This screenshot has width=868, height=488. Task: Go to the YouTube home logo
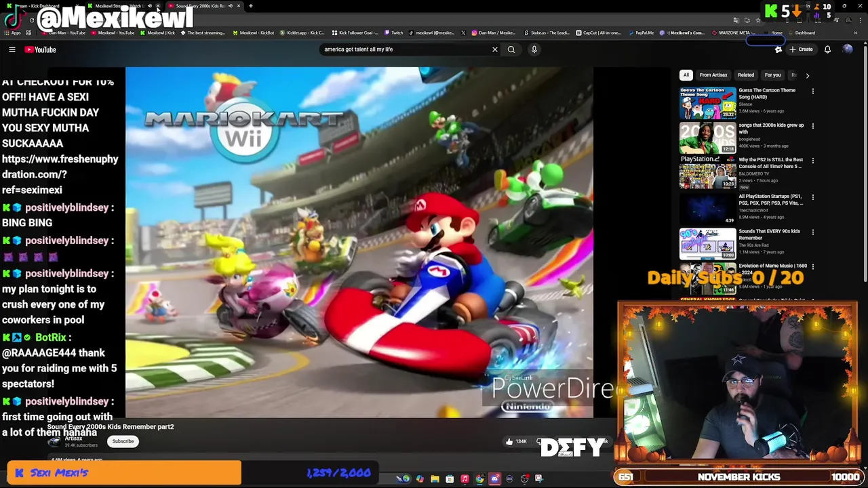point(41,49)
